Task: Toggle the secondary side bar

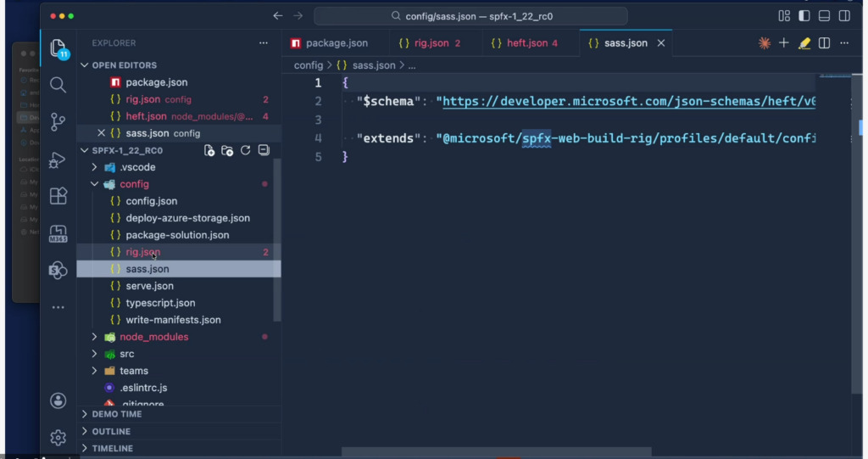Action: tap(843, 15)
